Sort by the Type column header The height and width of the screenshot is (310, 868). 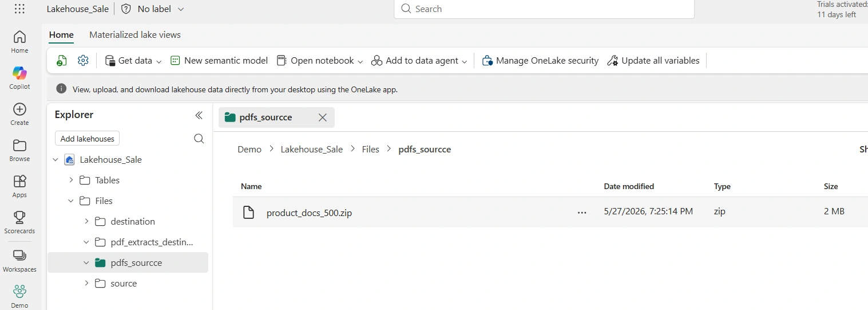click(x=722, y=186)
